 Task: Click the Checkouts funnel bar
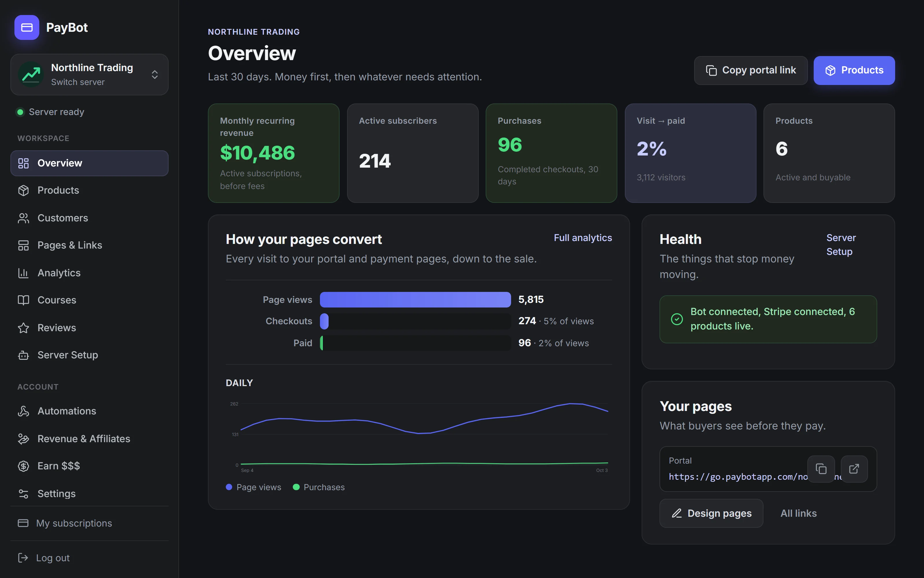coord(416,321)
